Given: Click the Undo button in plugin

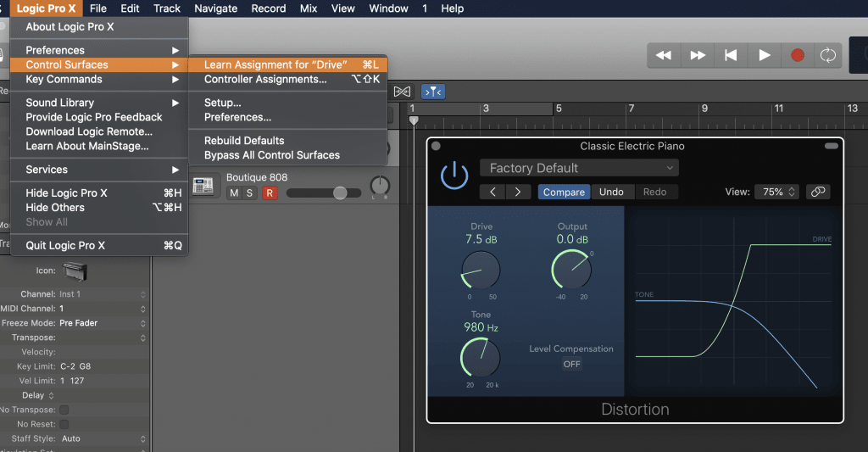Looking at the screenshot, I should [x=611, y=192].
